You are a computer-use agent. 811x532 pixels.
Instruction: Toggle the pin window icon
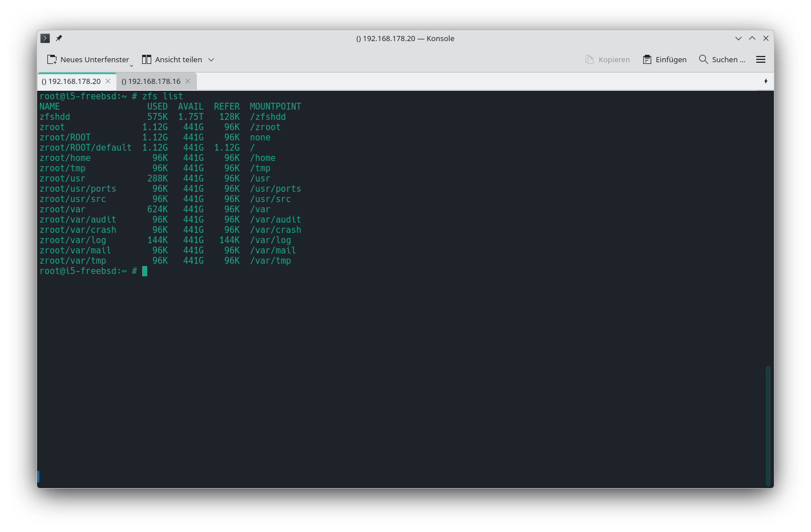pyautogui.click(x=59, y=38)
